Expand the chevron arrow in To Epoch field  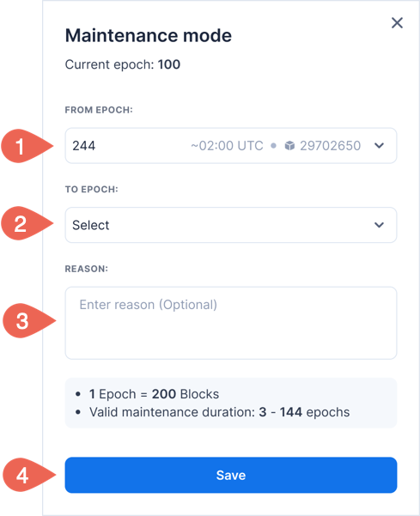tap(379, 225)
